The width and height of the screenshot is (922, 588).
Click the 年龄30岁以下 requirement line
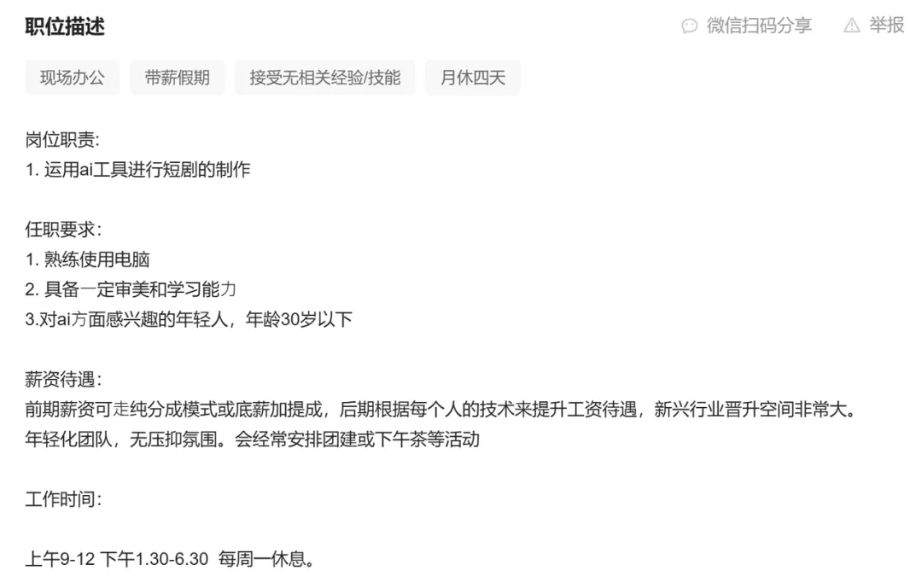click(189, 319)
